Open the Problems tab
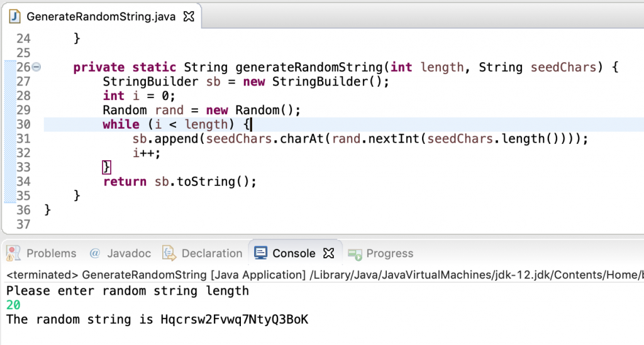Viewport: 644px width, 345px height. pyautogui.click(x=51, y=253)
